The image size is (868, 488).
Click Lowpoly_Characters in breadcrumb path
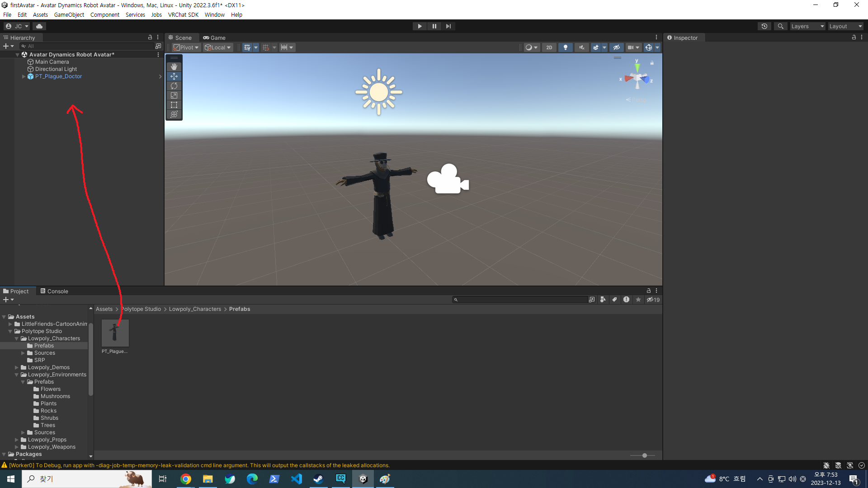point(195,309)
